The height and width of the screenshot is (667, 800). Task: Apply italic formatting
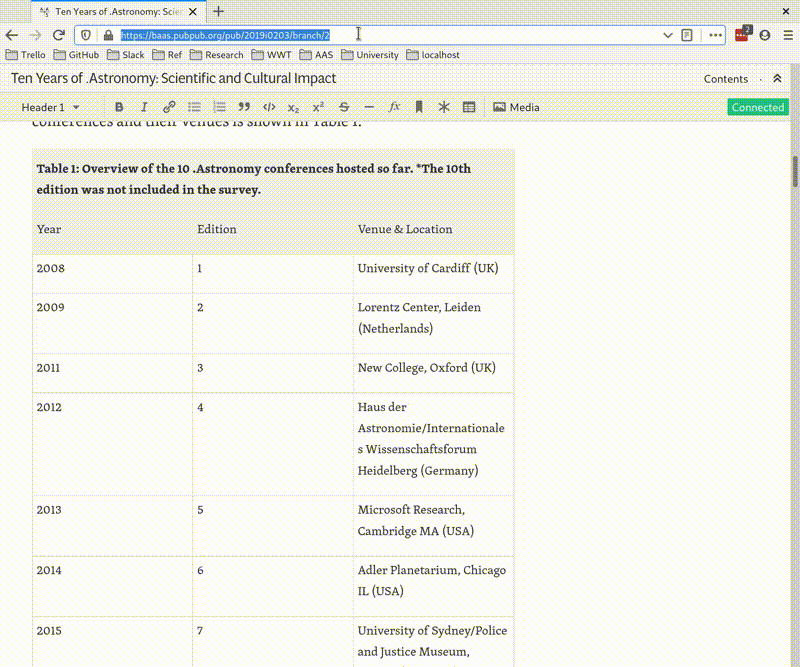(144, 107)
